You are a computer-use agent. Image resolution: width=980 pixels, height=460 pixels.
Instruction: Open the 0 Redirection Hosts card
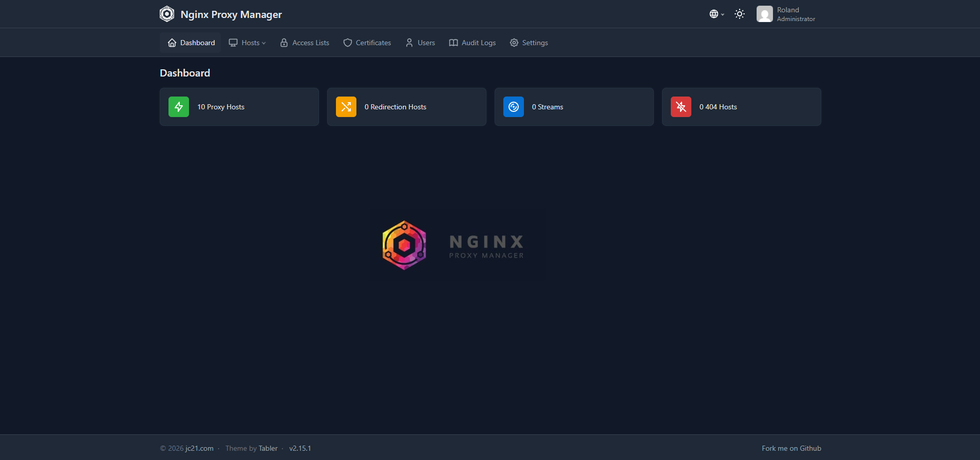407,107
